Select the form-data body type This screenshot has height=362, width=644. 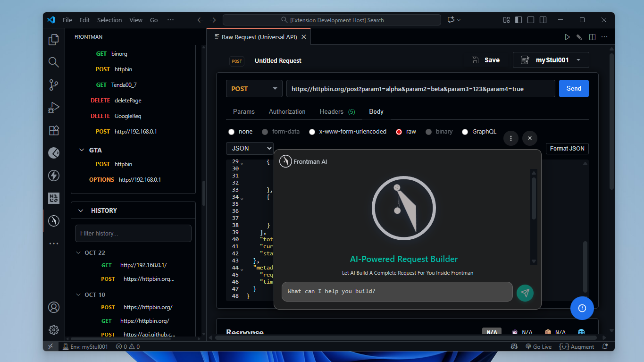[x=265, y=132]
